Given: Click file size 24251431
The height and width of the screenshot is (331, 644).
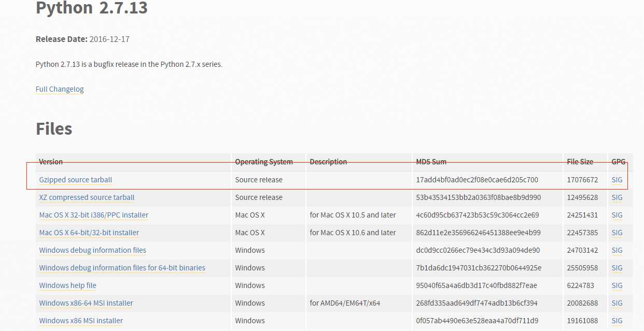Looking at the screenshot, I should pyautogui.click(x=582, y=215).
